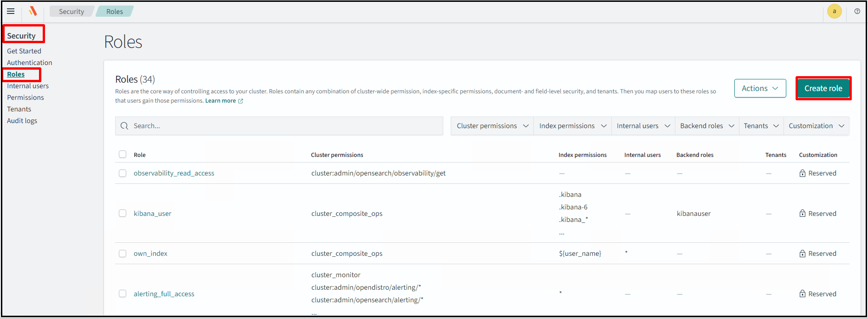Image resolution: width=868 pixels, height=319 pixels.
Task: Click the Create role button
Action: 823,88
